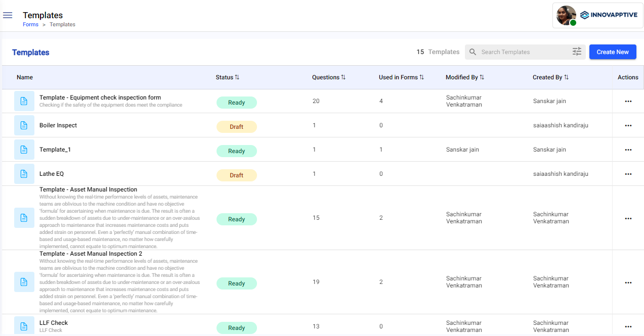Click the Create New button

click(x=612, y=52)
